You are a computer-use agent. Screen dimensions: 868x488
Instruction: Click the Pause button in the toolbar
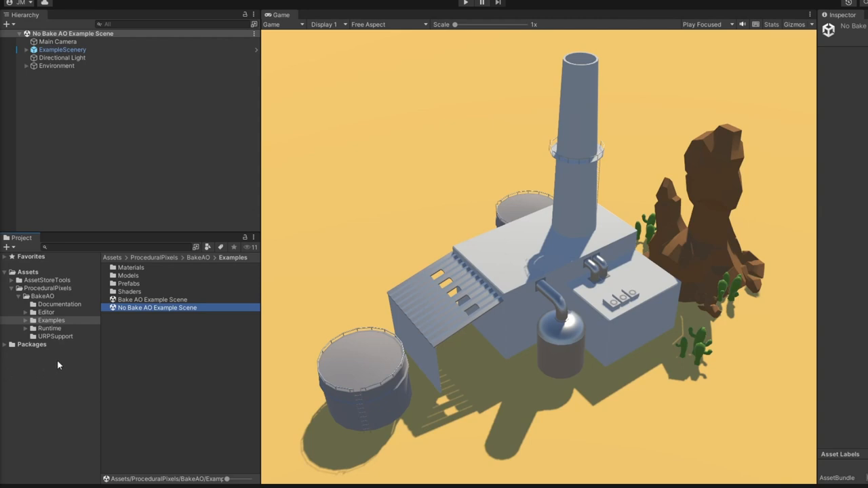[481, 3]
